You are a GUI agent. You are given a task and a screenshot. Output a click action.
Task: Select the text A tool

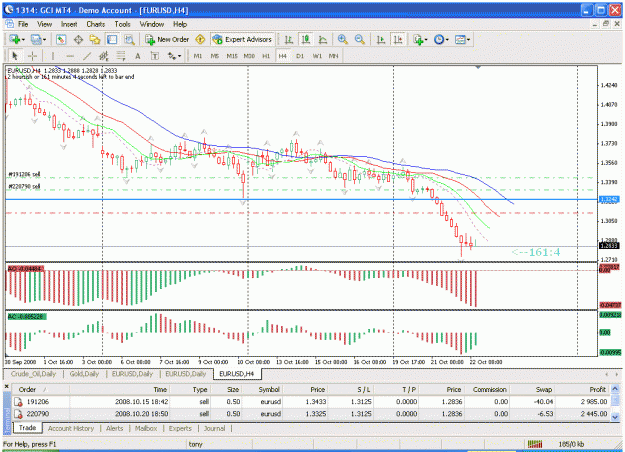[138, 56]
